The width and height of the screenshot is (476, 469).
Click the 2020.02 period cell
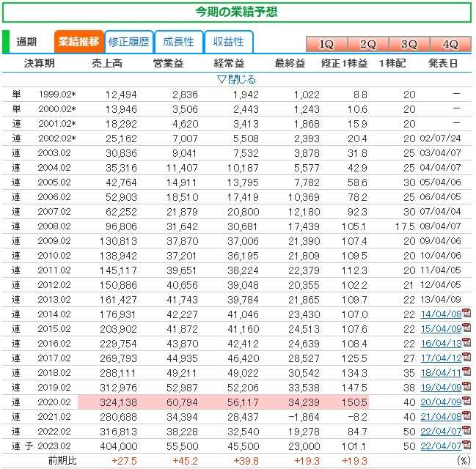point(54,402)
